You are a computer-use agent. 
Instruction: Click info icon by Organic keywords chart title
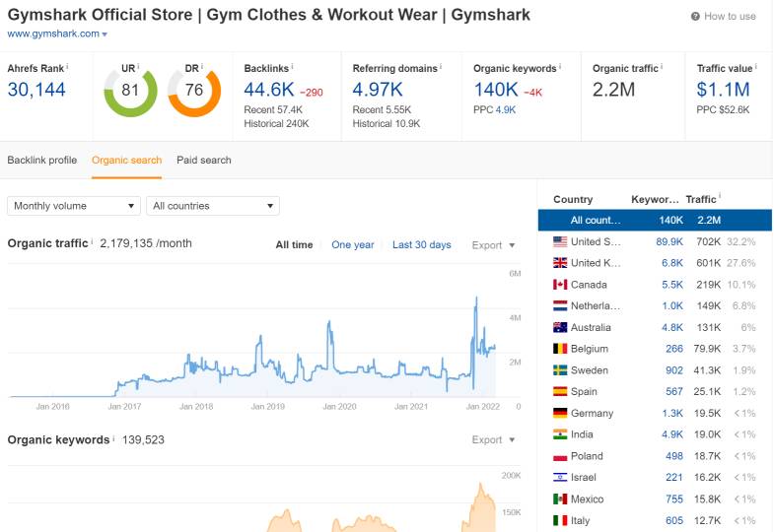click(113, 437)
